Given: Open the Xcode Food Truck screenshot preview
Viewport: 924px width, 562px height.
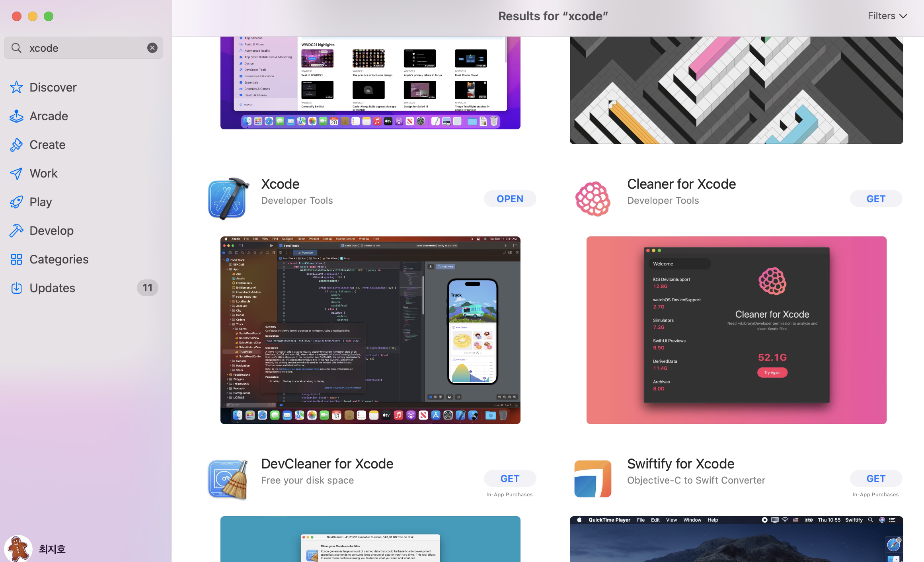Looking at the screenshot, I should coord(370,330).
